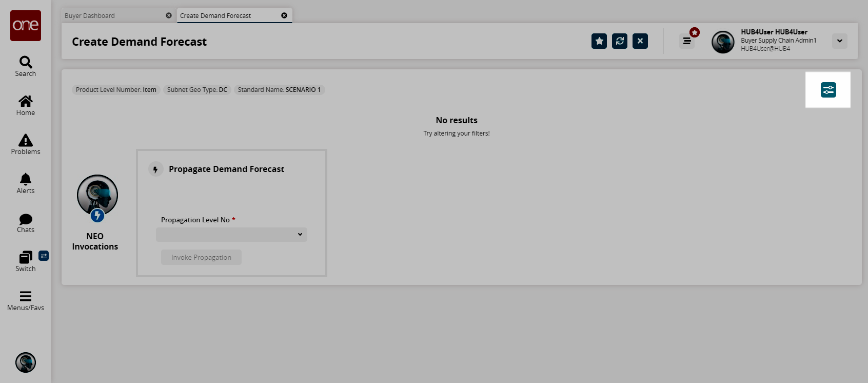Open the Propagation Level No dropdown
This screenshot has height=383, width=868.
(x=231, y=235)
